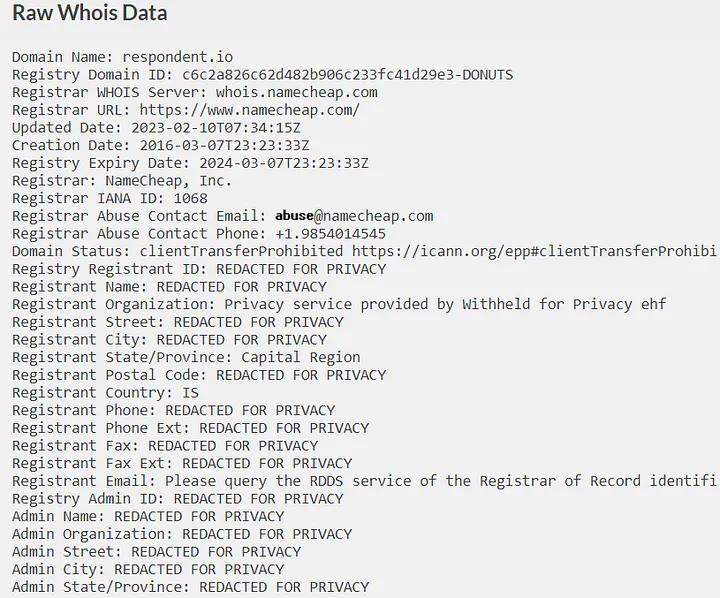Click the Capital Region state value
Viewport: 720px width, 598px height.
301,357
